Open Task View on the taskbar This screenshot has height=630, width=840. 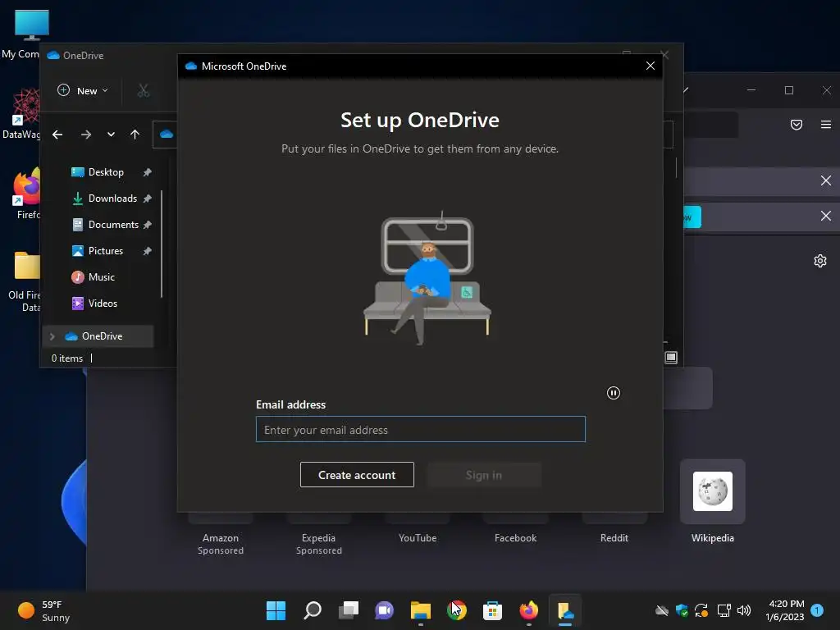tap(348, 610)
